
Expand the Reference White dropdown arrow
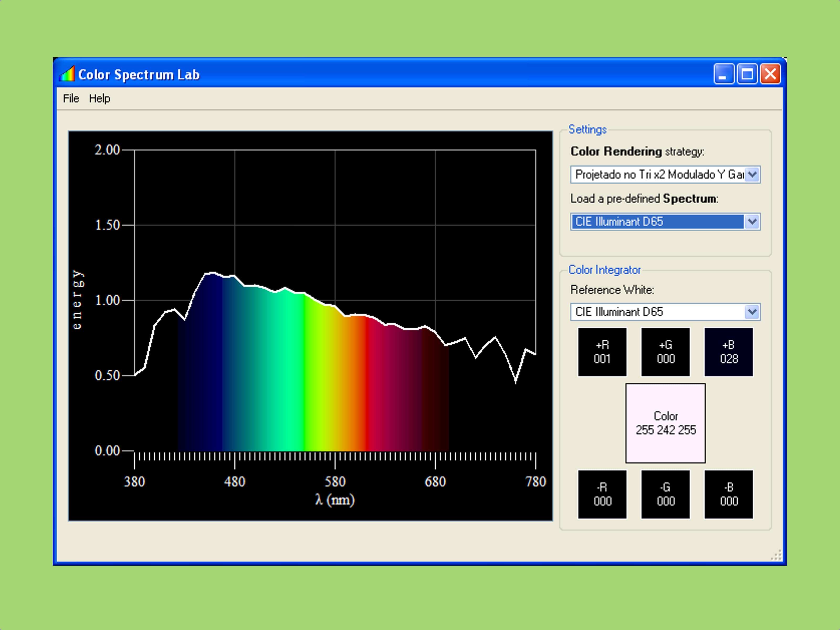(x=752, y=312)
